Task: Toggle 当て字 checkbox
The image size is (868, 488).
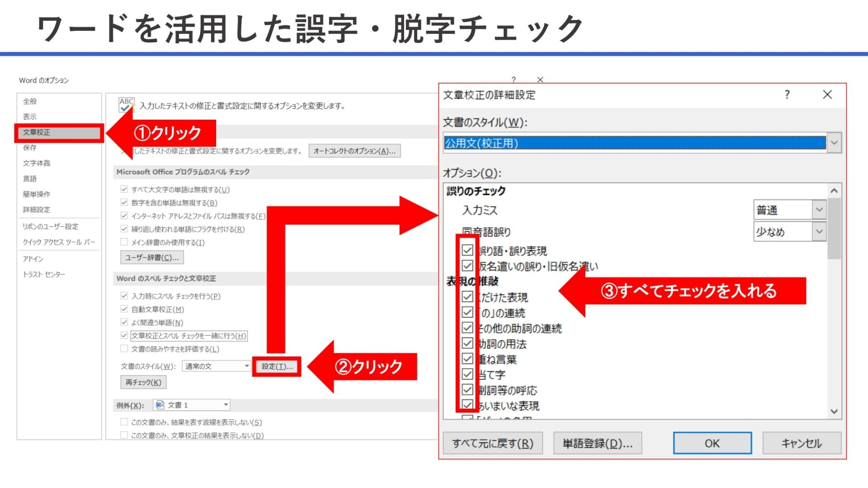Action: point(467,374)
